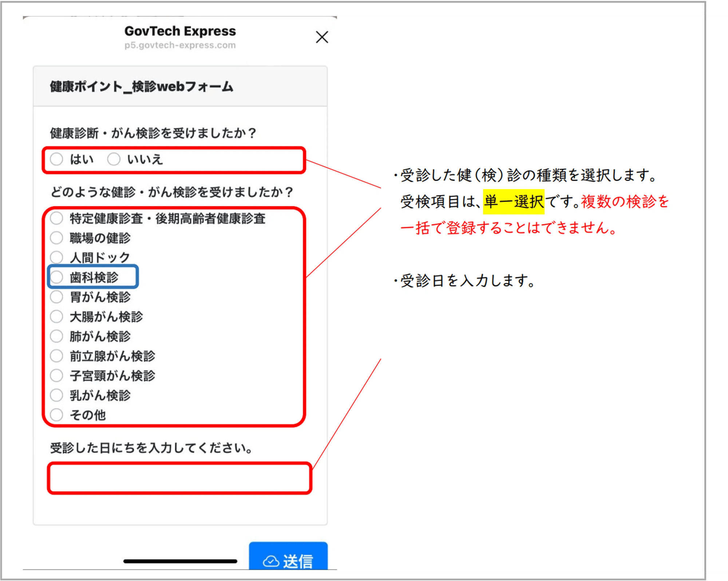Screen dimensions: 728x581
Task: Select the 歯科検診 option
Action: pyautogui.click(x=57, y=277)
